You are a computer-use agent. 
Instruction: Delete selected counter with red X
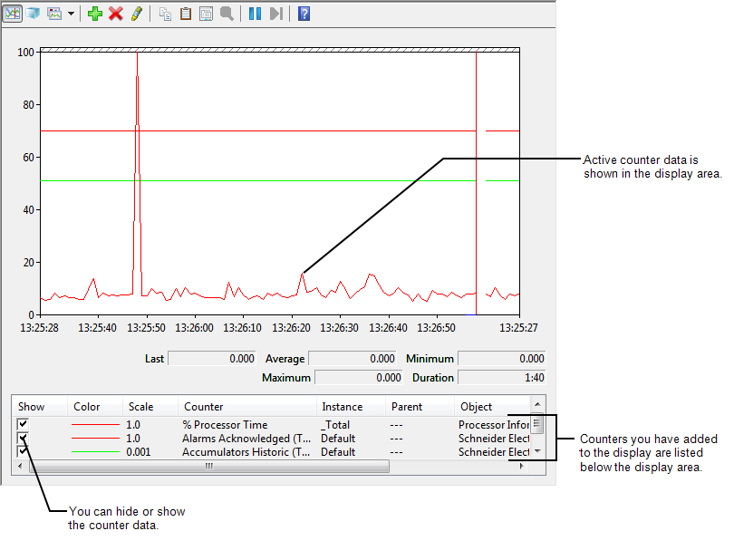point(116,14)
